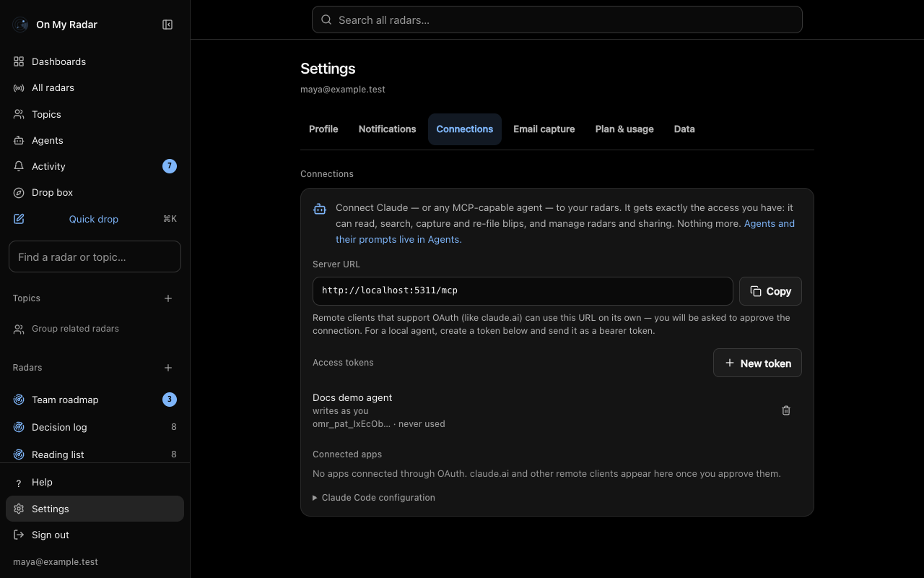Screen dimensions: 924x578
Task: Click the robot icon in Connections card
Action: point(320,209)
